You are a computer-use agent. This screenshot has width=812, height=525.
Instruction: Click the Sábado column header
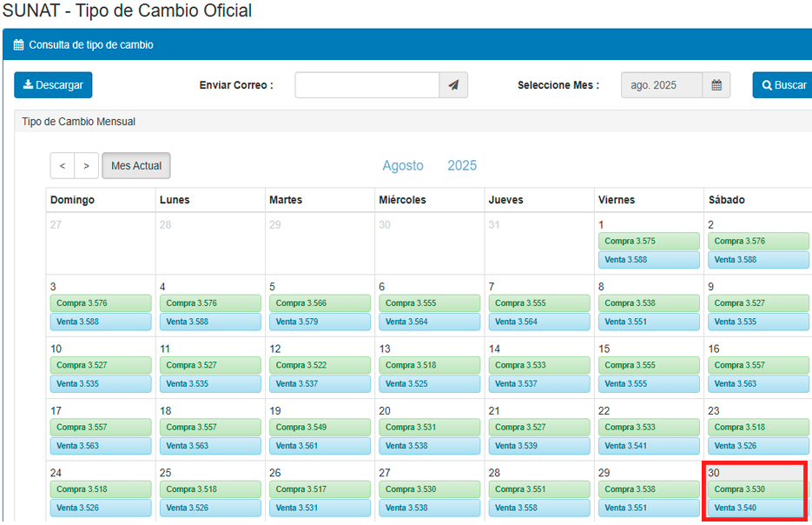click(727, 200)
